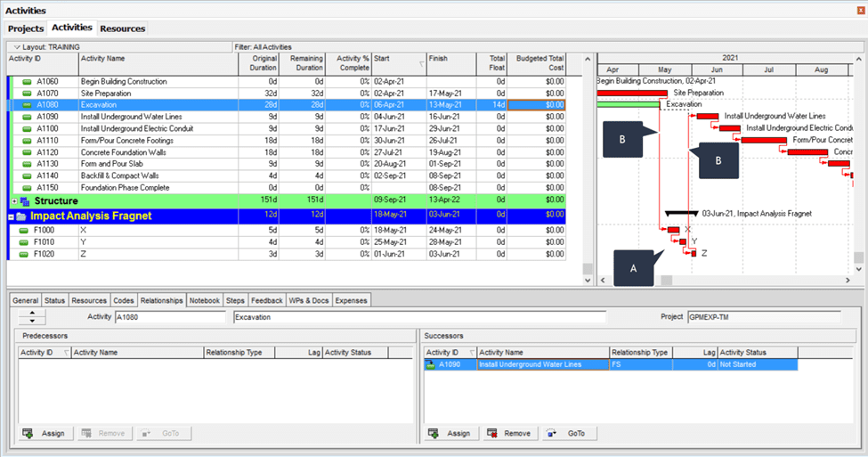Click the previous activity stepper arrow
The width and height of the screenshot is (868, 457).
point(32,314)
